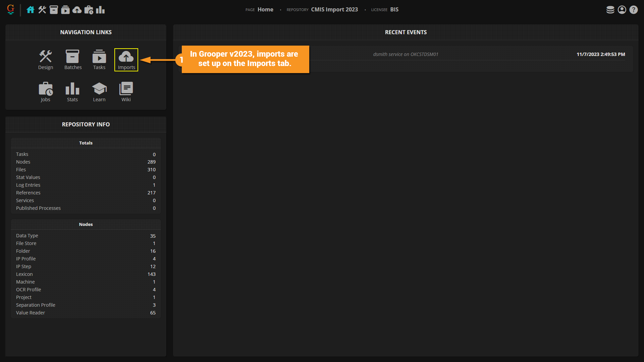Click the Grooper logo icon
The width and height of the screenshot is (644, 362).
(x=11, y=9)
